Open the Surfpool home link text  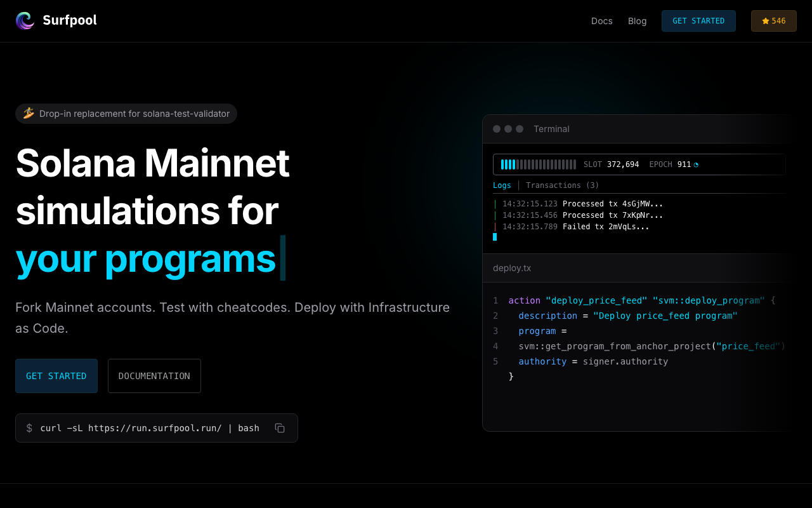pyautogui.click(x=70, y=20)
